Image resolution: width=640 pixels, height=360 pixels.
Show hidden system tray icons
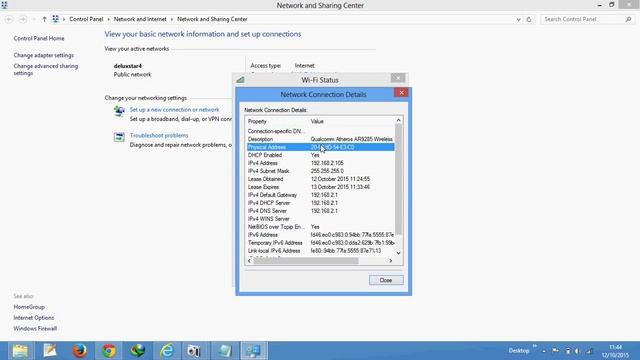point(544,351)
